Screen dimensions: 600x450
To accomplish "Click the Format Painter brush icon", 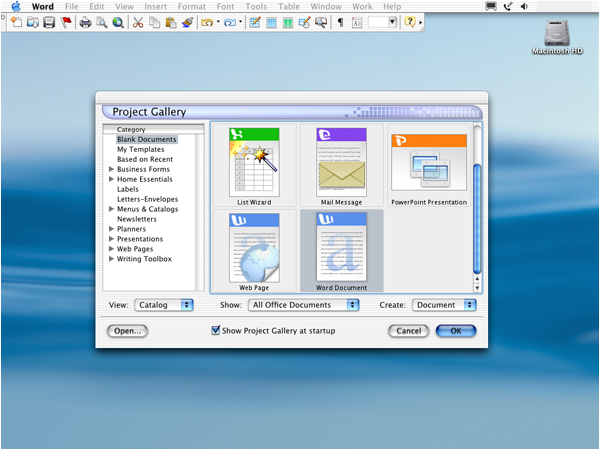I will [x=188, y=23].
